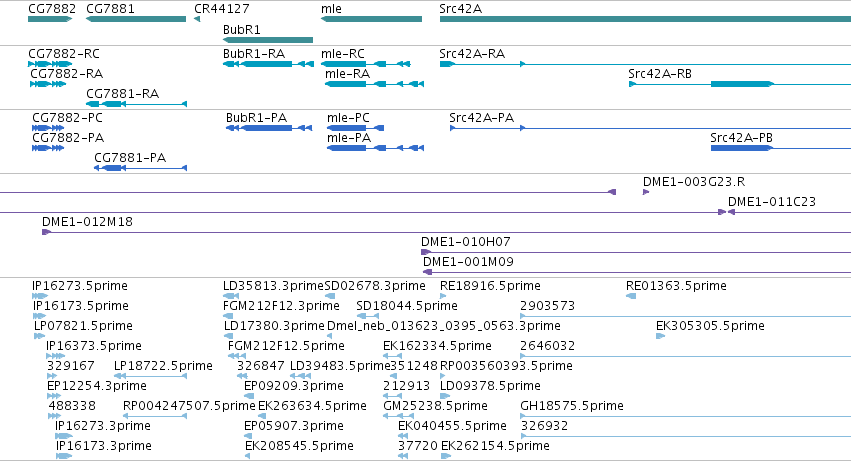Click the LD17380.3prime EST label
This screenshot has width=851, height=461.
pyautogui.click(x=274, y=326)
